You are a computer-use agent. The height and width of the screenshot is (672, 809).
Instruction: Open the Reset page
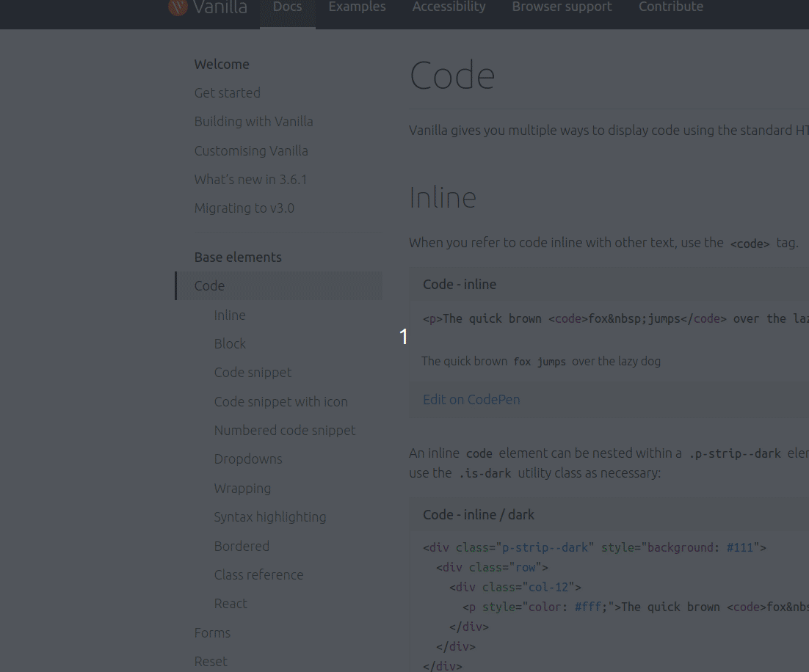click(x=211, y=661)
